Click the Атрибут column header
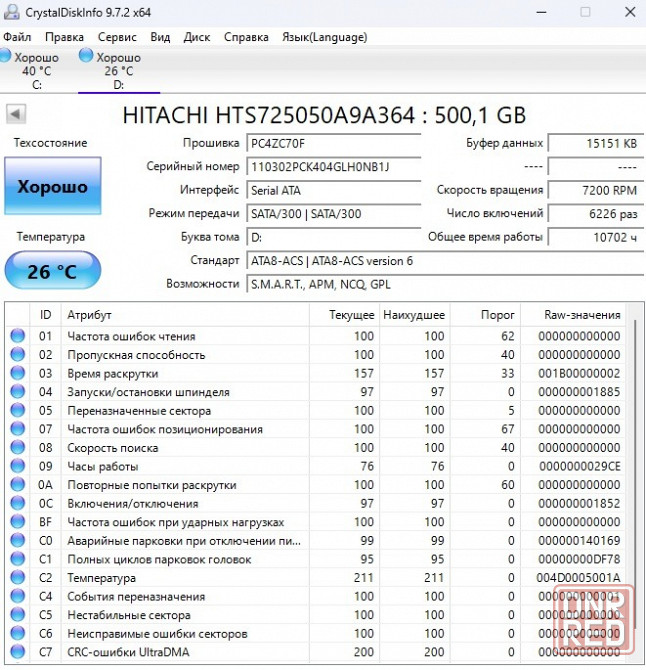The image size is (646, 670). tap(90, 315)
